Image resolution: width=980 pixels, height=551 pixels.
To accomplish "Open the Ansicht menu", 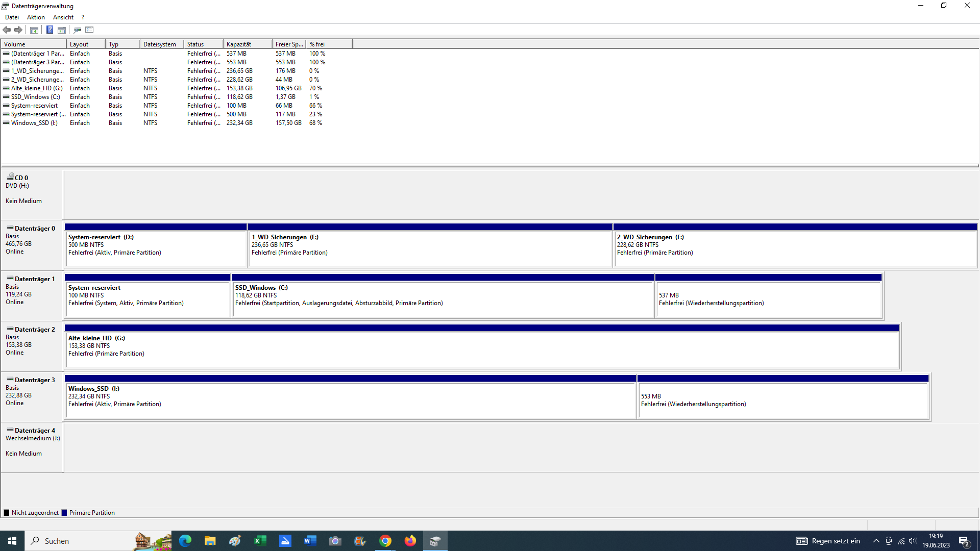I will 63,17.
